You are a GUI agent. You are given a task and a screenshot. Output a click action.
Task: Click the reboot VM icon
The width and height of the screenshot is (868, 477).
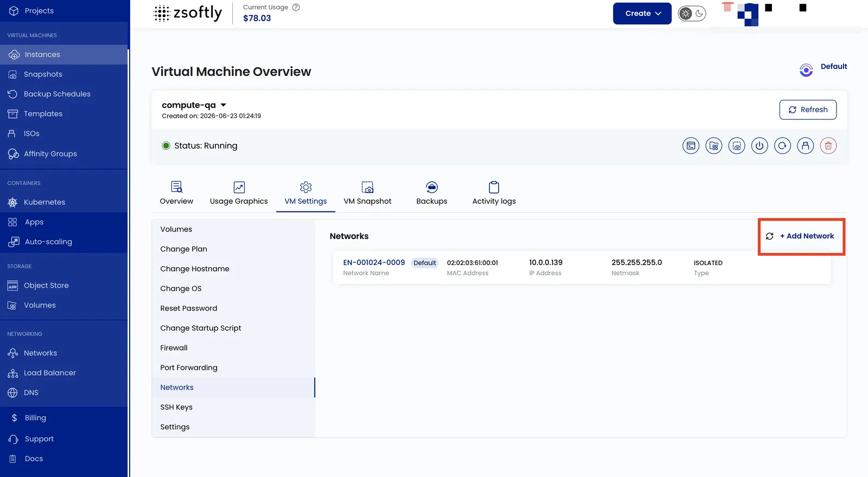pos(782,146)
